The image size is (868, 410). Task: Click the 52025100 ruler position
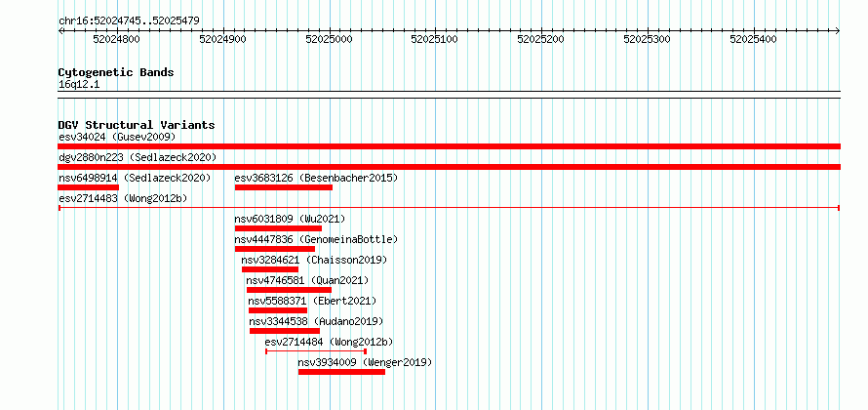435,39
